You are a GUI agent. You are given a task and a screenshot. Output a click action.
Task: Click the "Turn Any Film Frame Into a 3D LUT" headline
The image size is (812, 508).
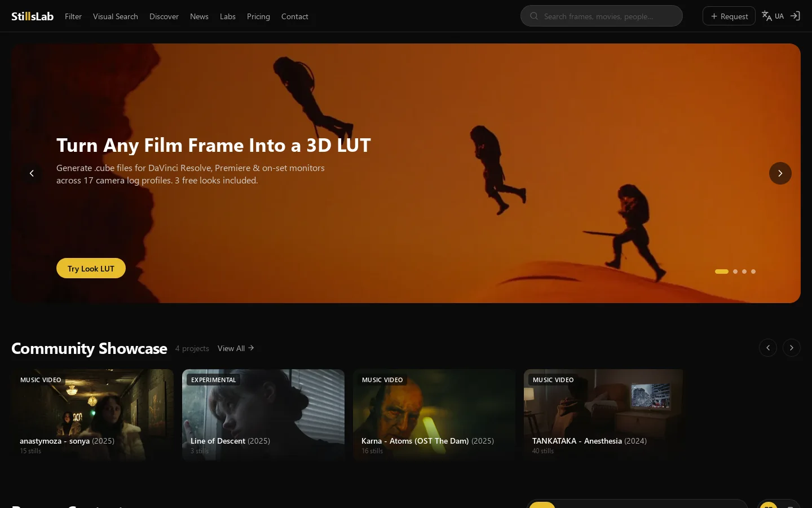tap(214, 145)
